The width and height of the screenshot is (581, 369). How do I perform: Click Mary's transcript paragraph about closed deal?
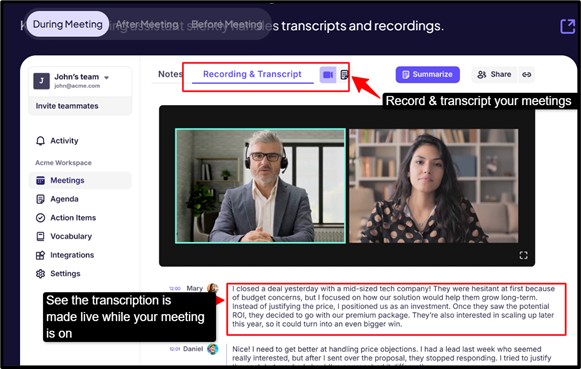coord(393,306)
